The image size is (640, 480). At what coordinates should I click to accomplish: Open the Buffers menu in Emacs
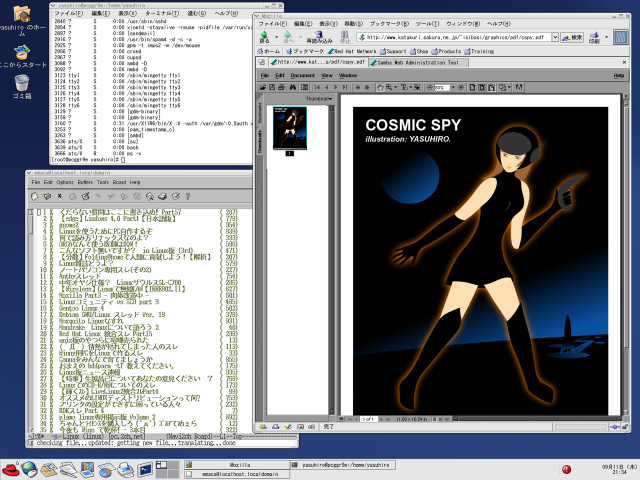tap(84, 182)
